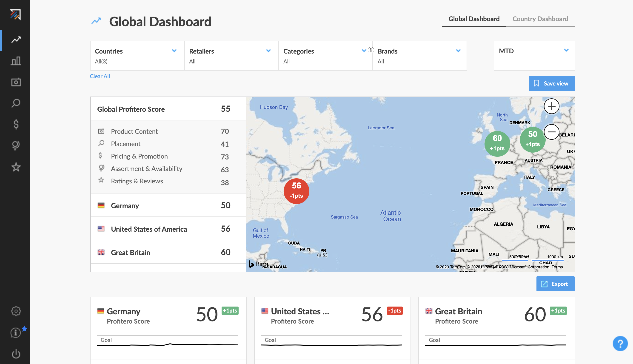Open Product Content from the sidebar camera icon
Image resolution: width=633 pixels, height=364 pixels.
pyautogui.click(x=16, y=82)
